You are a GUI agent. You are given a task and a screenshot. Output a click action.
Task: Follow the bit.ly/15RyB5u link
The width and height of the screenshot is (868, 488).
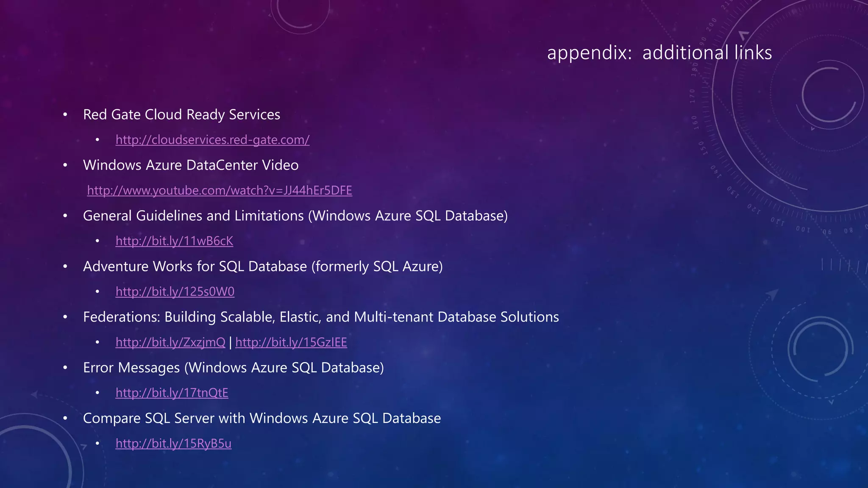[173, 444]
